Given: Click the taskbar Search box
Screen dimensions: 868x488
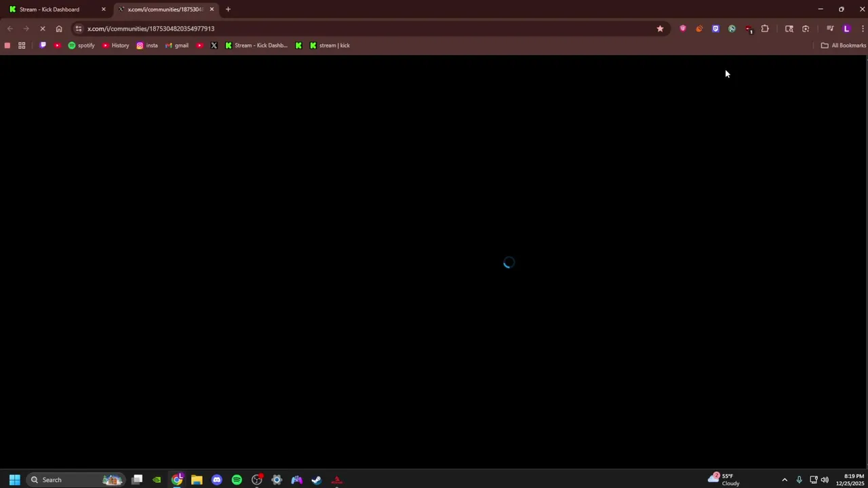Looking at the screenshot, I should coord(75,480).
